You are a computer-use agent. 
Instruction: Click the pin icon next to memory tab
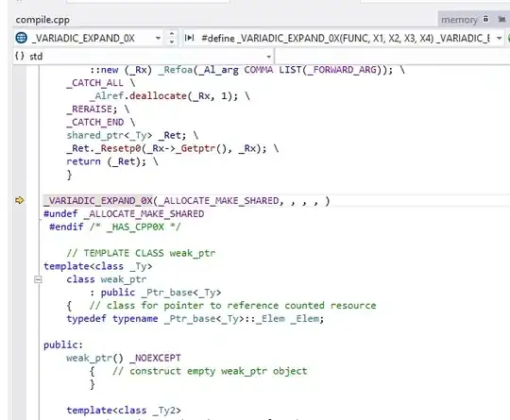501,19
